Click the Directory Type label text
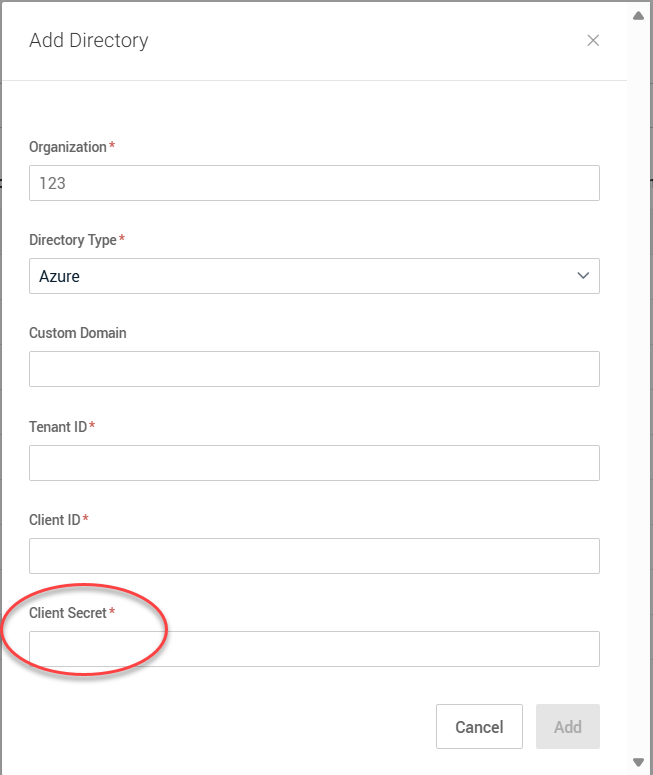653x775 pixels. point(73,240)
